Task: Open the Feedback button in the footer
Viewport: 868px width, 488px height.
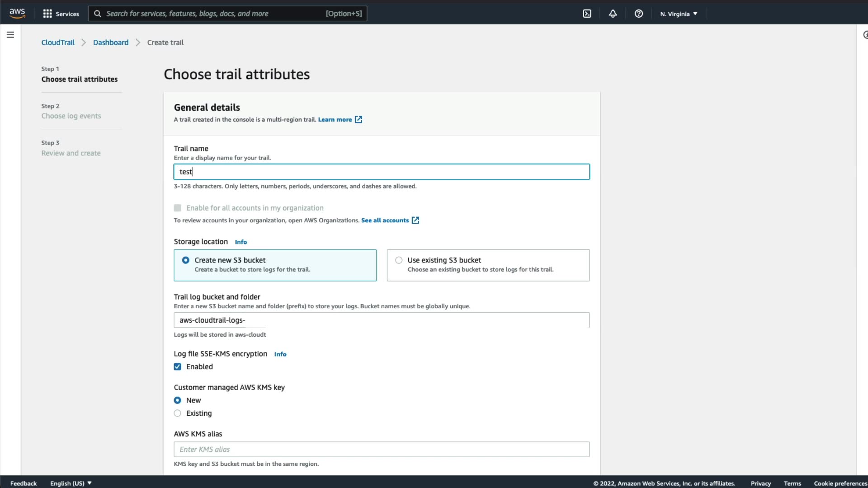Action: 24,483
